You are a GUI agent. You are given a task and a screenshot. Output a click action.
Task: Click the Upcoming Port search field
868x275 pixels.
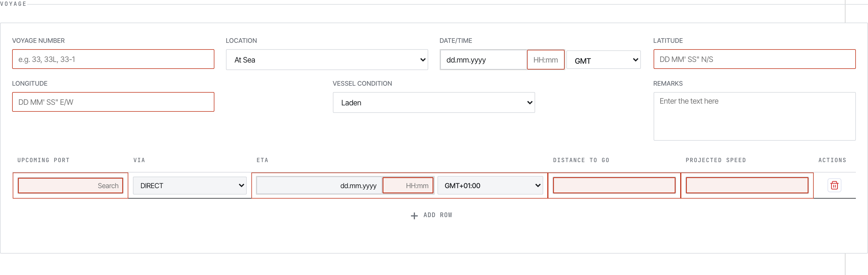(71, 186)
